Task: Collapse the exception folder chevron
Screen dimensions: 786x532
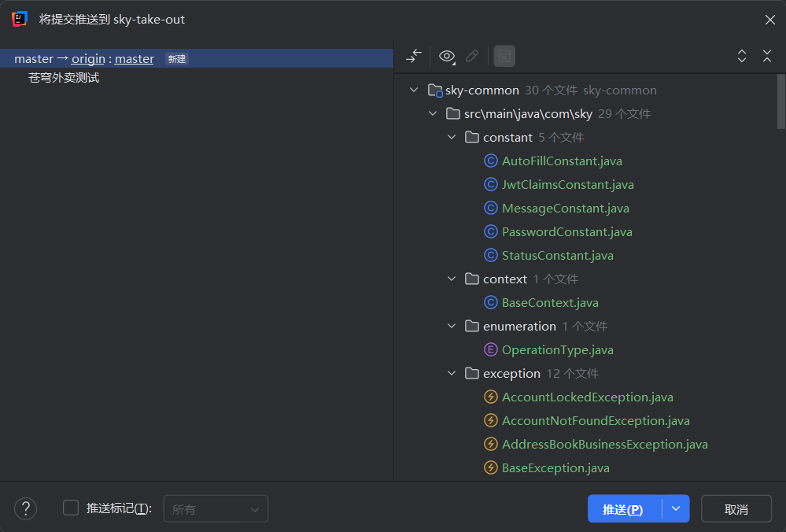Action: click(x=452, y=372)
